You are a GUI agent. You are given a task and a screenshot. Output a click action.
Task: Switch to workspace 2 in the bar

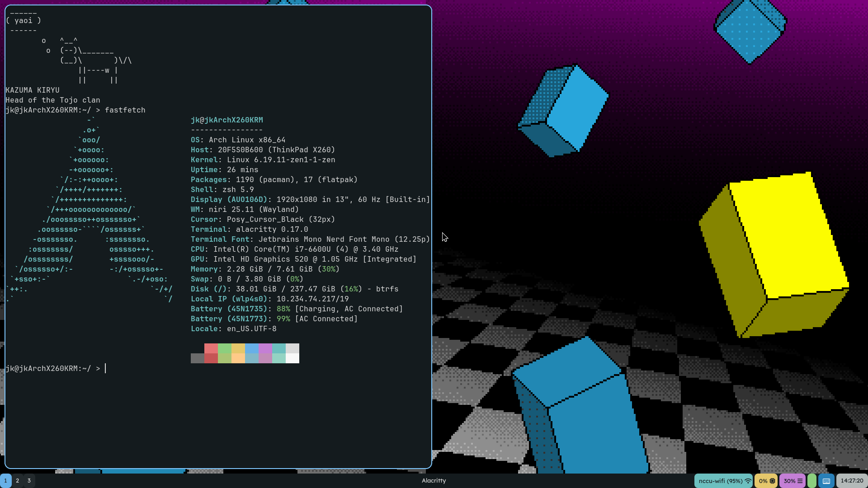pyautogui.click(x=18, y=481)
